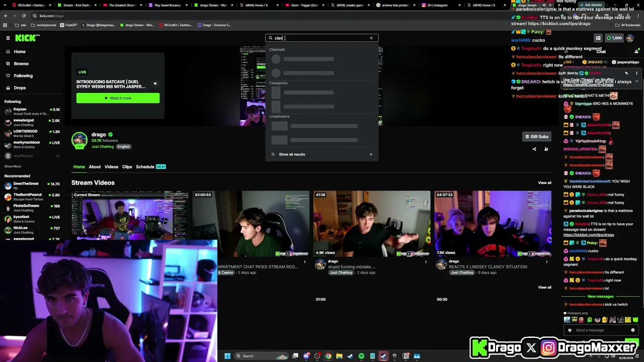Image resolution: width=644 pixels, height=362 pixels.
Task: Click the Gift Subs button
Action: [536, 137]
